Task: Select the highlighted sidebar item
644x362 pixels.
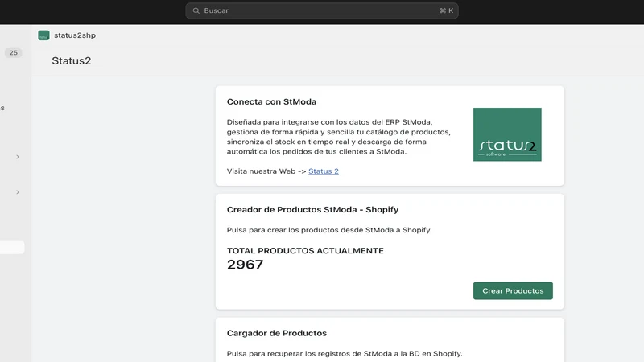Action: (12, 247)
